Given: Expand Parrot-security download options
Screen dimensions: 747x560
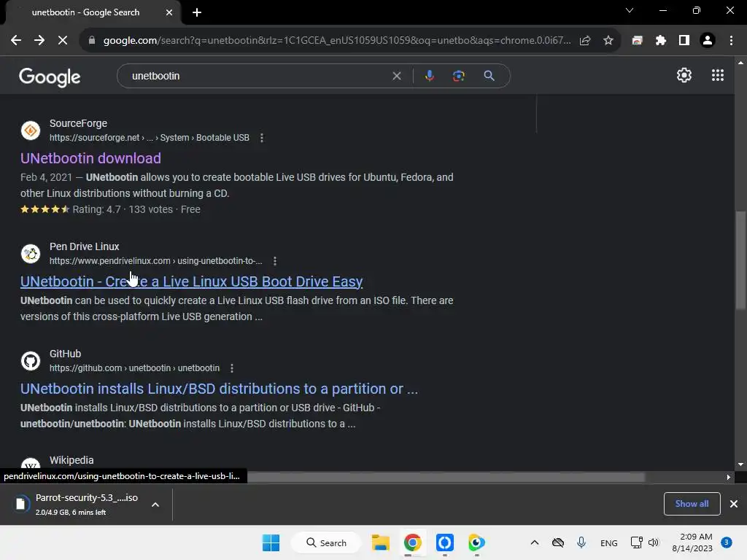Looking at the screenshot, I should pos(155,505).
